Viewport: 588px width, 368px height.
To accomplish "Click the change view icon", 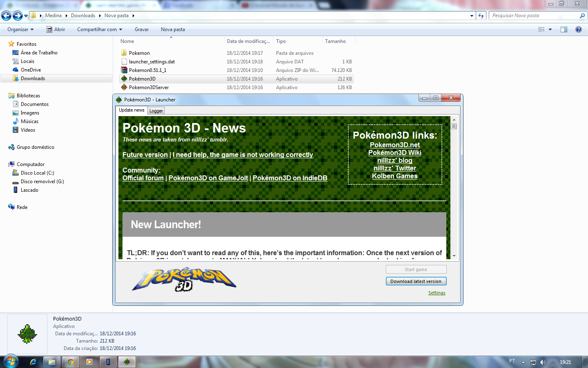I will [541, 29].
